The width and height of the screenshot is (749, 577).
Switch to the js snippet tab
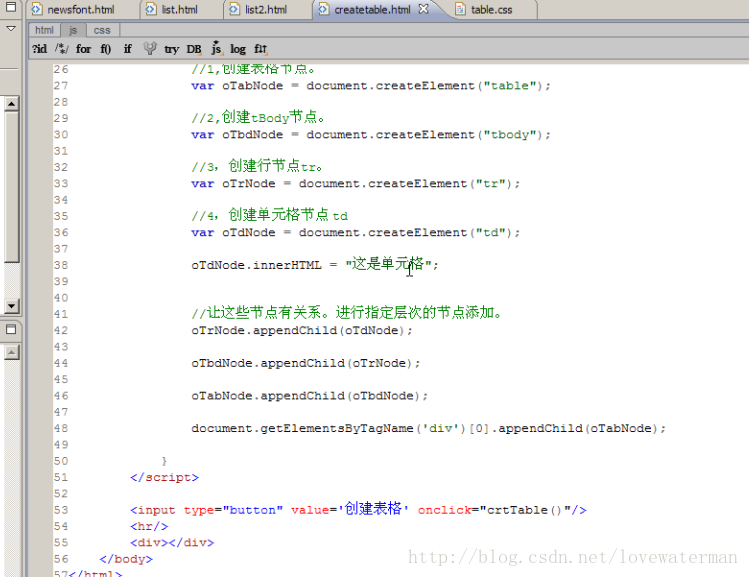[x=73, y=30]
